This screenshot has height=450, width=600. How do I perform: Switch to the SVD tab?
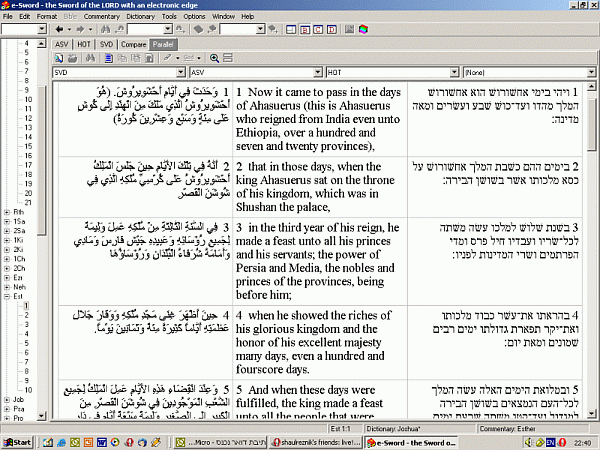coord(106,44)
